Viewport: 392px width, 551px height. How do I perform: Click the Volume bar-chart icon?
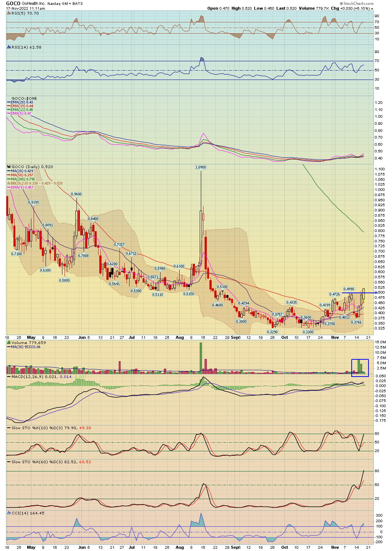click(9, 341)
